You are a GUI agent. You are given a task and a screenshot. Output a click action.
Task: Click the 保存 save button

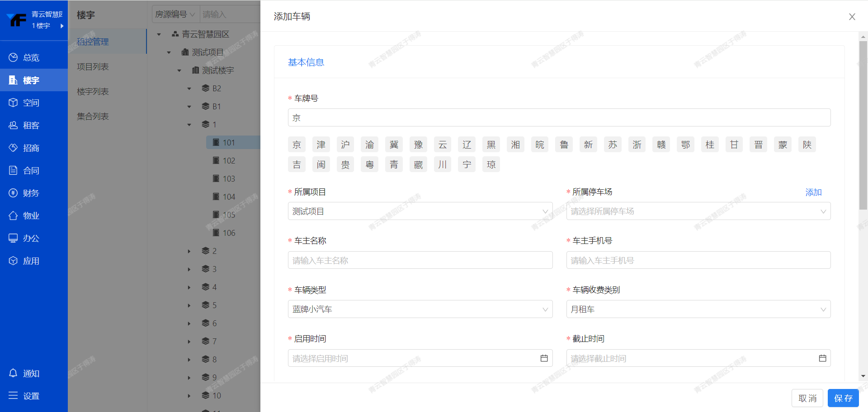point(843,398)
